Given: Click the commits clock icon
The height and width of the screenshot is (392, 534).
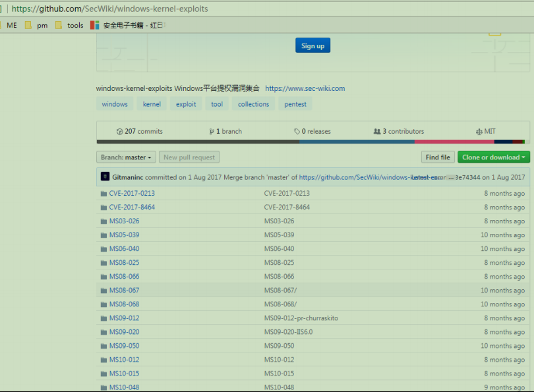Looking at the screenshot, I should coord(119,132).
